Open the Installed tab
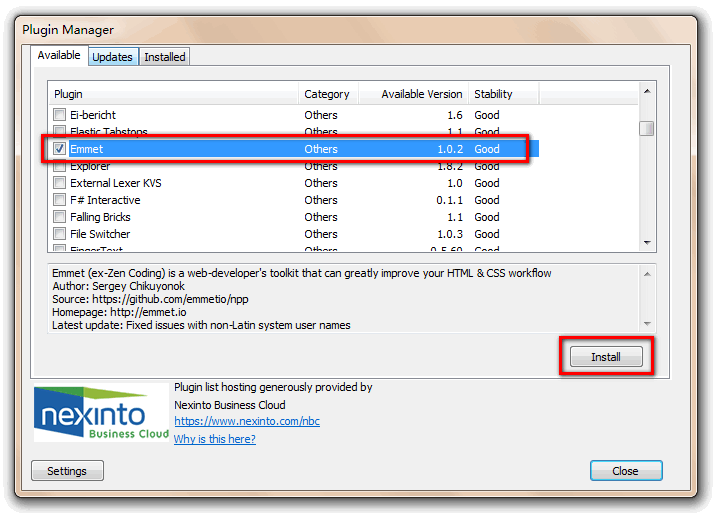The image size is (715, 516). point(165,57)
